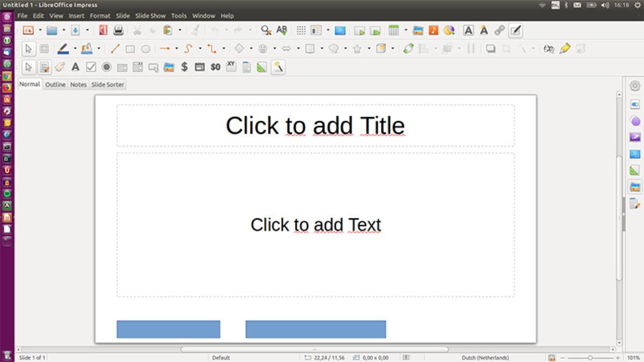Open the Insert Chart tool
Image resolution: width=644 pixels, height=362 pixels.
(449, 30)
